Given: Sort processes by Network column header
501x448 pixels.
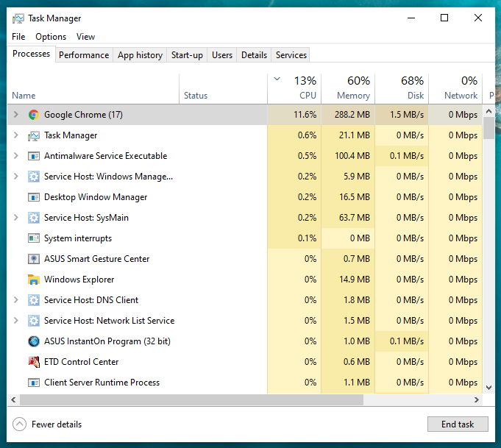Looking at the screenshot, I should pyautogui.click(x=455, y=89).
